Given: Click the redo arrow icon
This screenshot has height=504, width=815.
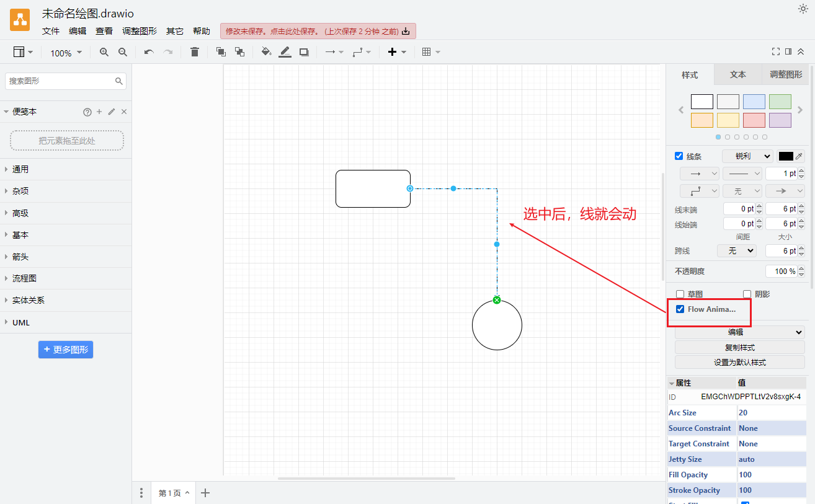Looking at the screenshot, I should 167,52.
